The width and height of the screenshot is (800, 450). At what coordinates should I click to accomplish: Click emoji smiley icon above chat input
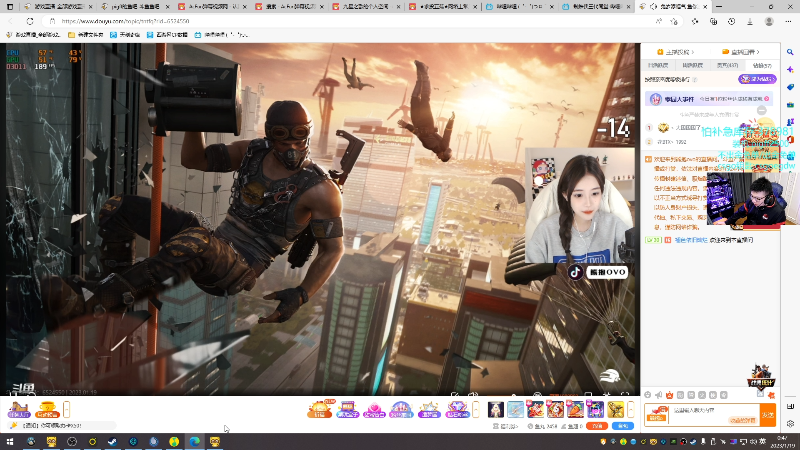[x=647, y=395]
